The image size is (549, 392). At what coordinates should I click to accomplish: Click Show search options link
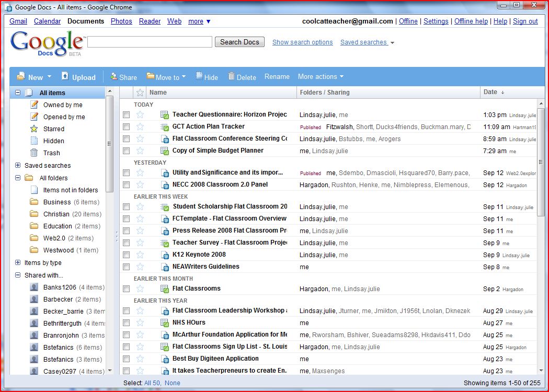click(x=303, y=42)
